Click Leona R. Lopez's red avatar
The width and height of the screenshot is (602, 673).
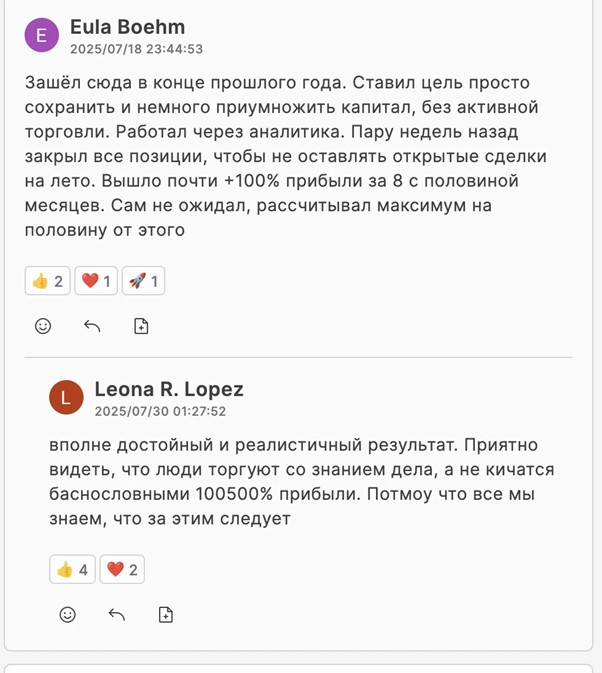tap(66, 398)
